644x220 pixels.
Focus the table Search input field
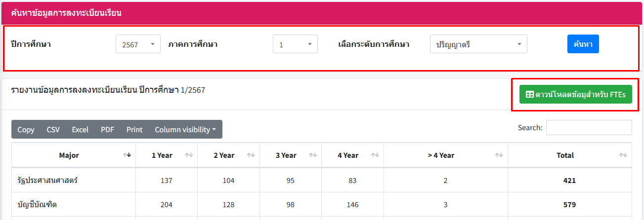(x=589, y=128)
